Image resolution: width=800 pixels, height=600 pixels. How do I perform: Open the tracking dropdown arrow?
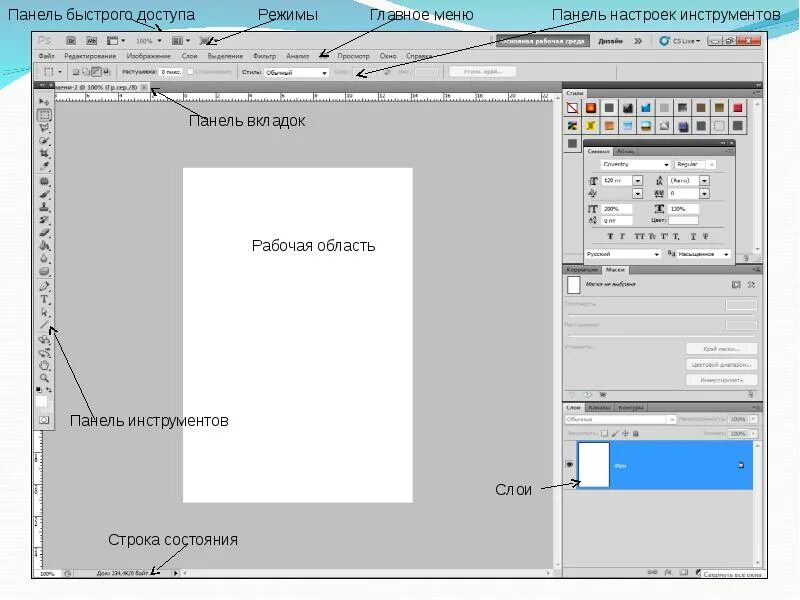(704, 193)
